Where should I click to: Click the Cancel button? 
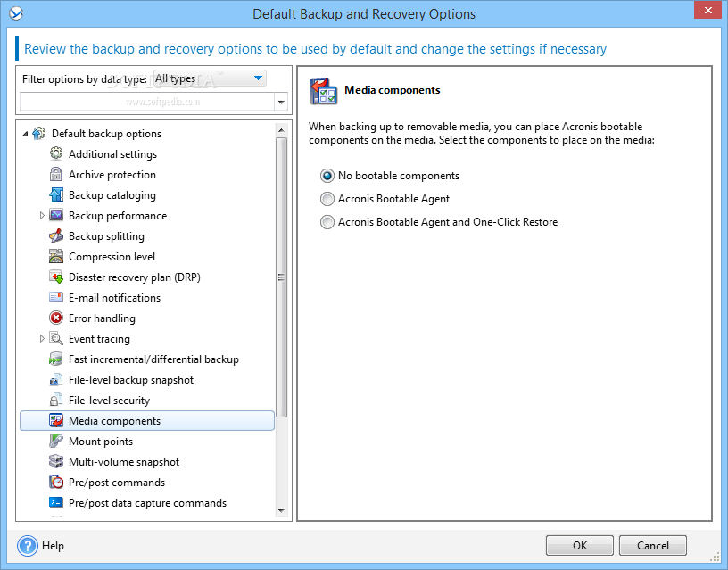click(652, 545)
